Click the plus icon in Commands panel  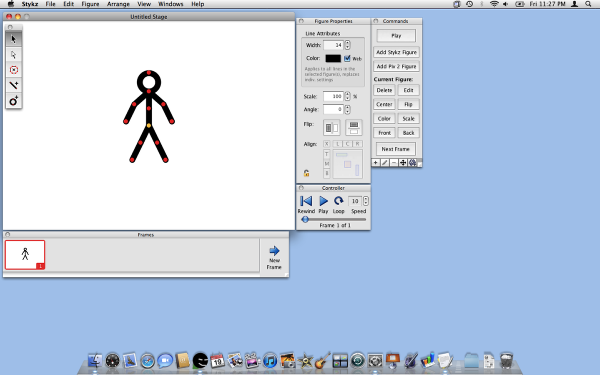point(376,163)
